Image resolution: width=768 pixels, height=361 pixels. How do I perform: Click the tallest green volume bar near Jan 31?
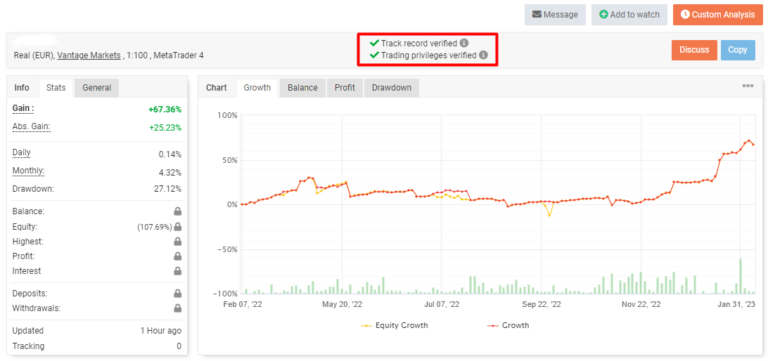click(741, 276)
